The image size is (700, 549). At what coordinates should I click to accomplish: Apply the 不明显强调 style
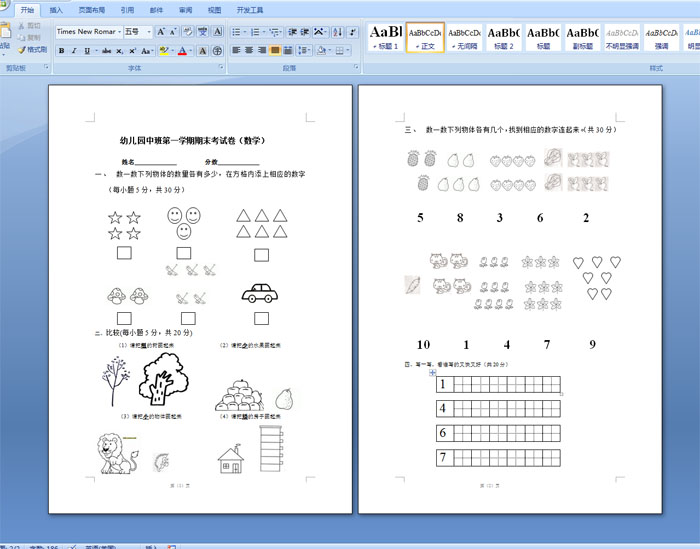click(622, 37)
